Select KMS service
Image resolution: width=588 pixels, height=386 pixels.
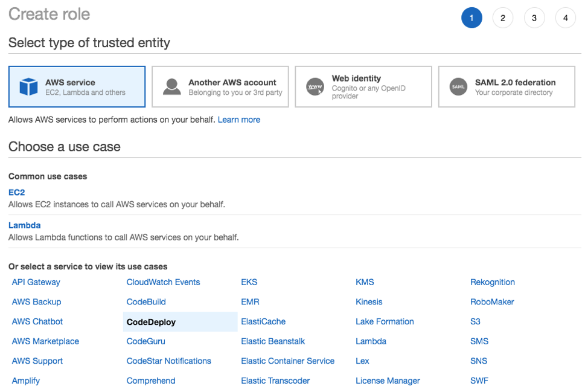[x=365, y=282]
